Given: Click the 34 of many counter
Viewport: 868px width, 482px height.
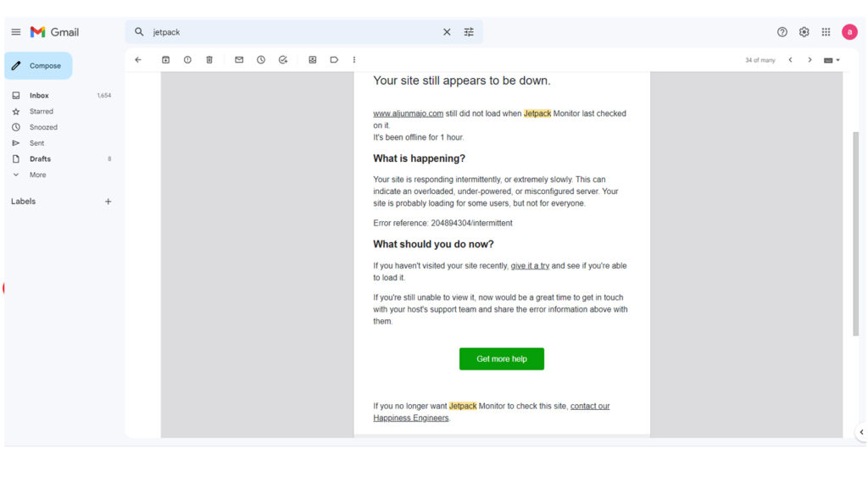Looking at the screenshot, I should click(760, 60).
